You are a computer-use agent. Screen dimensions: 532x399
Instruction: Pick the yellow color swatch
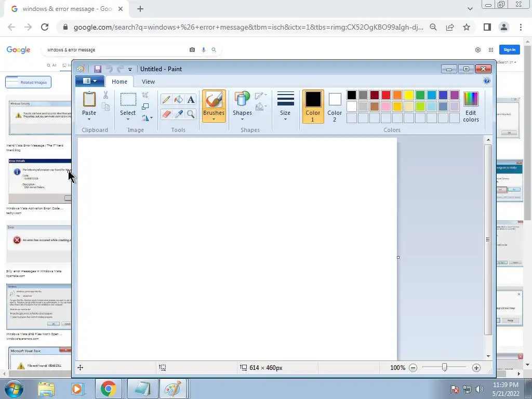click(408, 95)
